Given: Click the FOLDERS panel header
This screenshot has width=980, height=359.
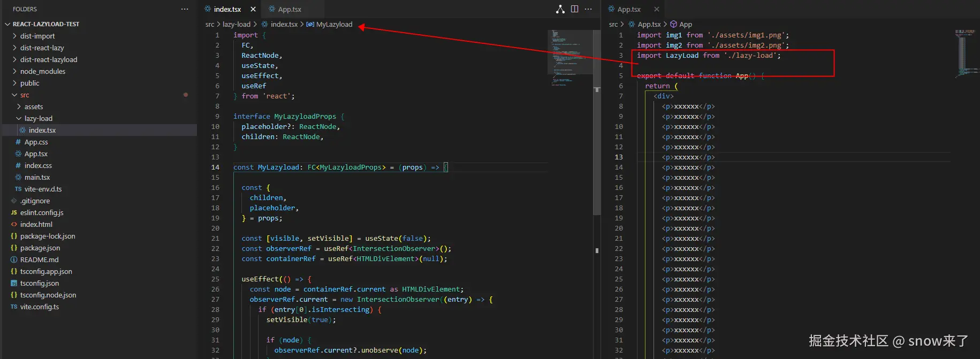Looking at the screenshot, I should pos(25,9).
